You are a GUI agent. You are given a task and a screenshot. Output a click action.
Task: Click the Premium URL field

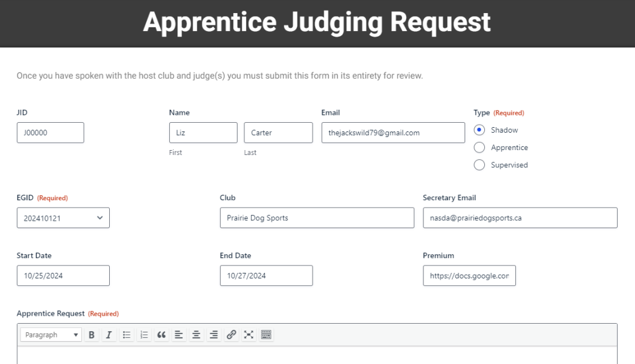tap(469, 276)
